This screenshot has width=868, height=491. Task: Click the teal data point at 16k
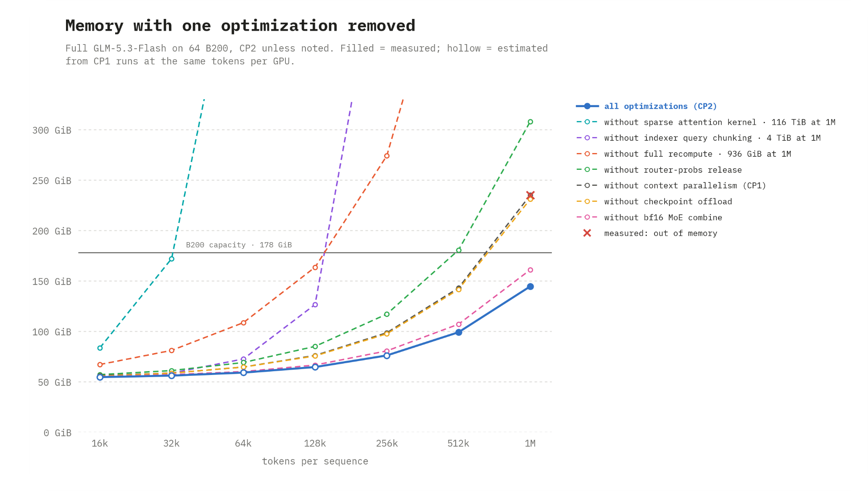point(100,348)
